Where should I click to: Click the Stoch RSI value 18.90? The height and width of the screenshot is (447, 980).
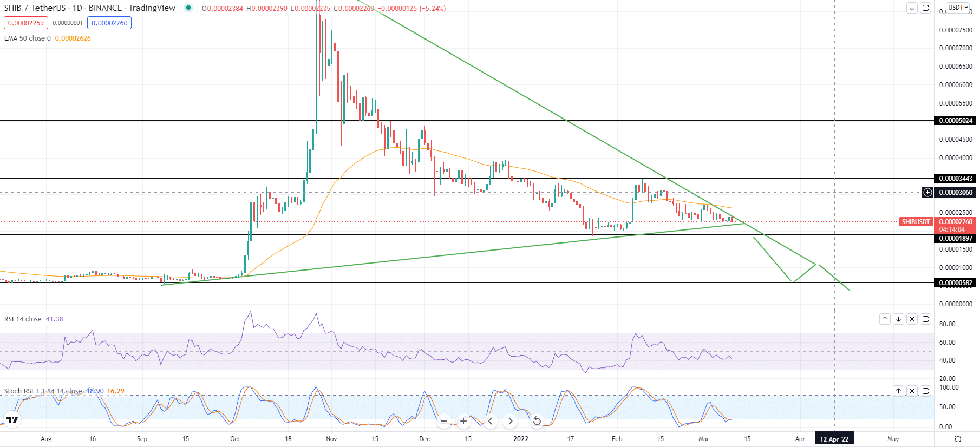coord(95,391)
